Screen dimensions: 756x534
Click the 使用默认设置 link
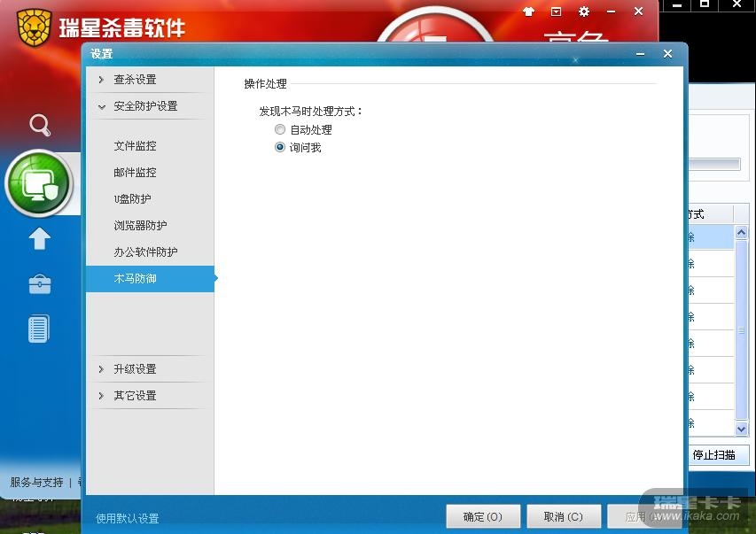click(128, 519)
